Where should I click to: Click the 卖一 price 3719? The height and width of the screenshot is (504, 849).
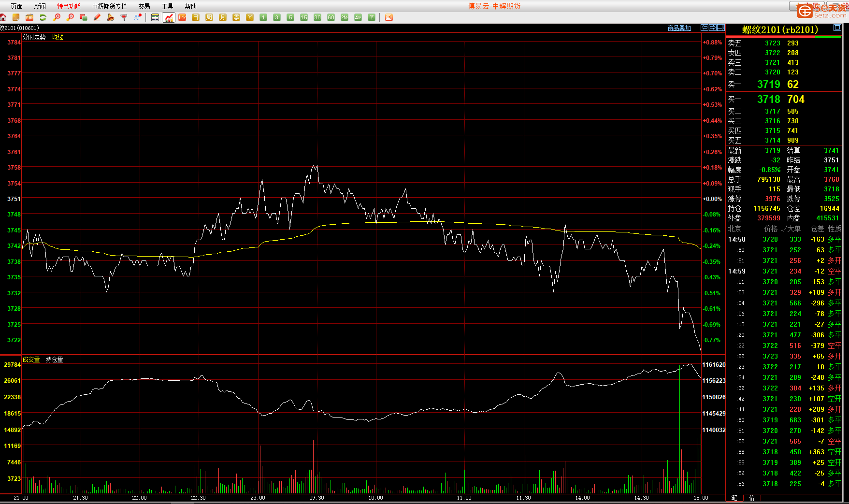click(x=769, y=84)
